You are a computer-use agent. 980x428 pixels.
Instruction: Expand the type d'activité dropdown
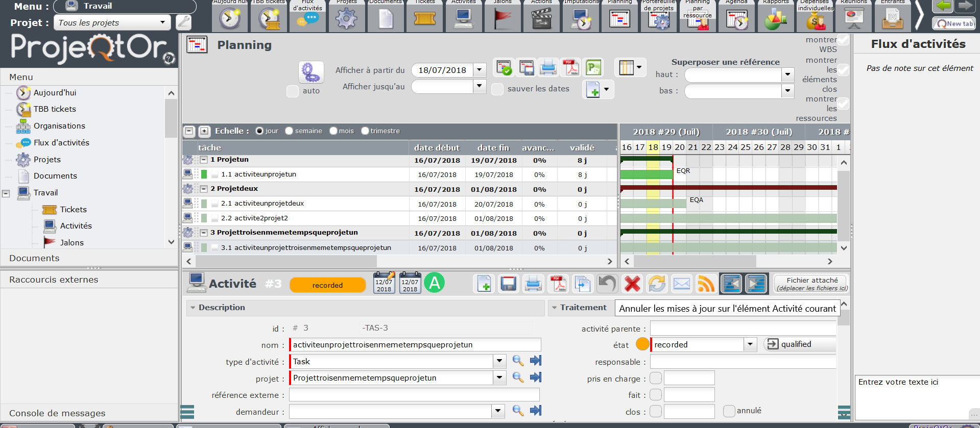pos(499,362)
